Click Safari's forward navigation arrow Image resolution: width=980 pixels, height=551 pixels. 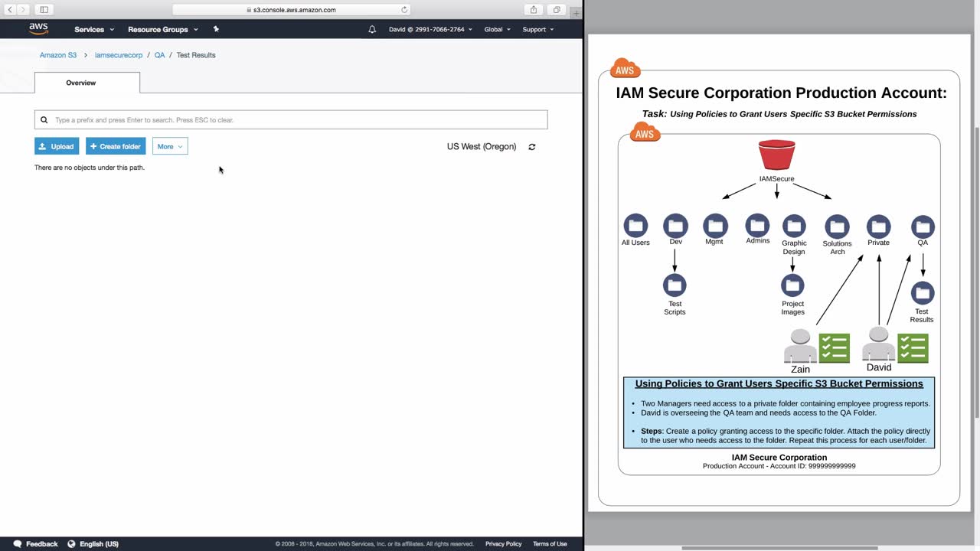click(x=23, y=10)
